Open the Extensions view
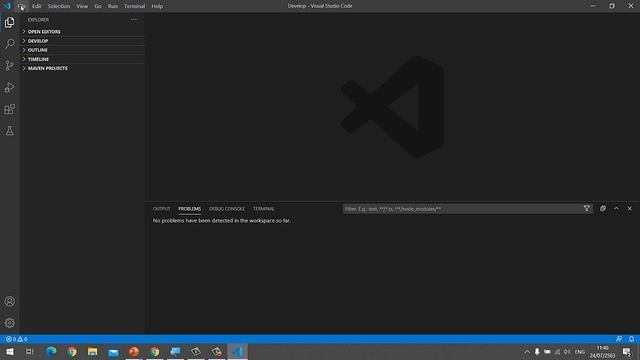The image size is (640, 360). (9, 109)
